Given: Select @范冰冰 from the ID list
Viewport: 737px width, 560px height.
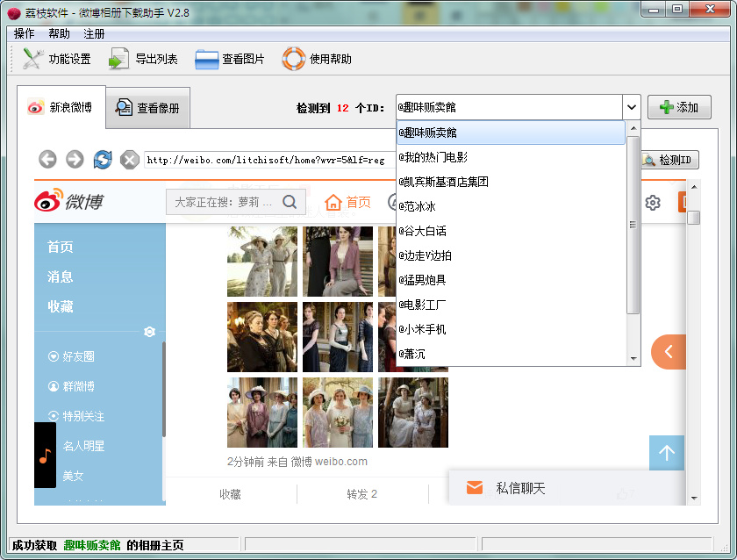Looking at the screenshot, I should [417, 206].
